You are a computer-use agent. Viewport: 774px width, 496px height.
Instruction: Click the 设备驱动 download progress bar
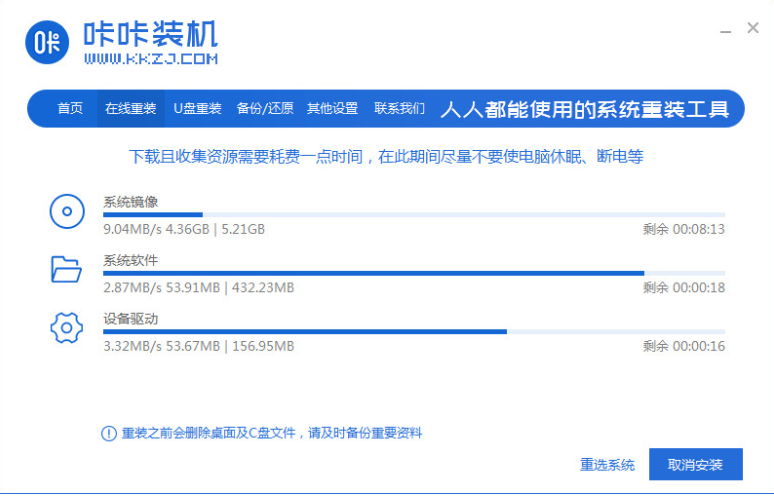click(414, 331)
